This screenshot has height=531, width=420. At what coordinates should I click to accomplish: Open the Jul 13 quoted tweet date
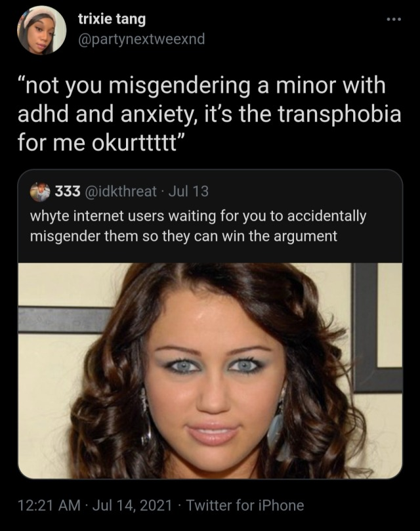tap(188, 192)
